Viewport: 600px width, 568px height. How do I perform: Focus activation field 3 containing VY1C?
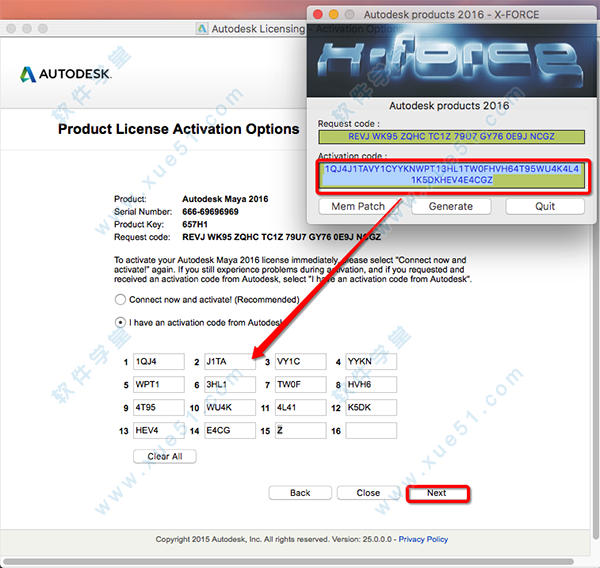301,362
